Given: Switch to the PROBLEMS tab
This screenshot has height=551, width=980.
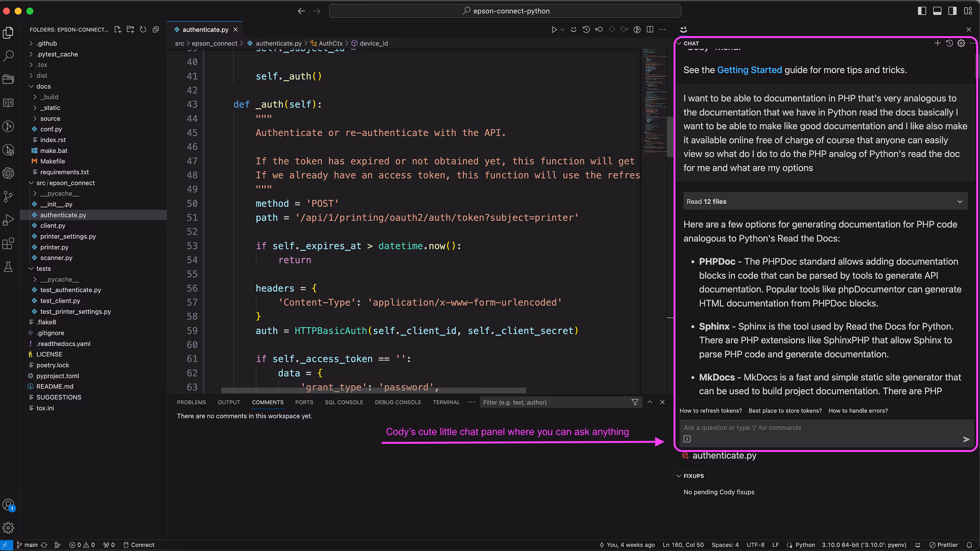Looking at the screenshot, I should coord(191,402).
